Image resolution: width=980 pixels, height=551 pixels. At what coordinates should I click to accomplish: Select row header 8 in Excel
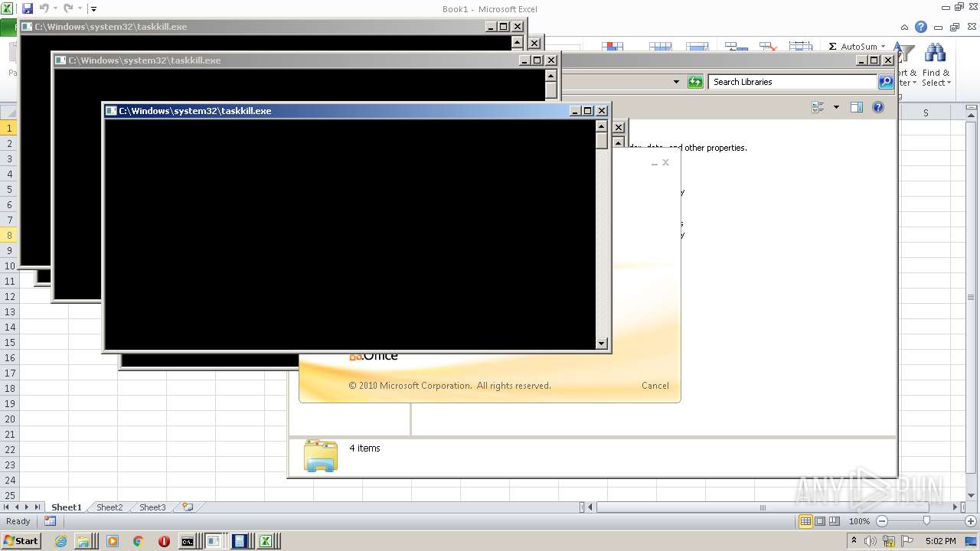[9, 235]
